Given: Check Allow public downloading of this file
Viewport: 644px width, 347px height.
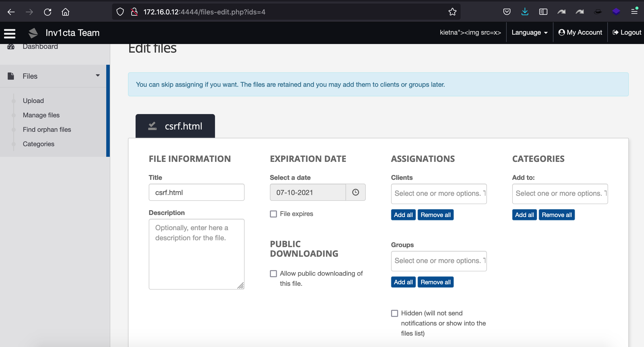Looking at the screenshot, I should pyautogui.click(x=273, y=274).
